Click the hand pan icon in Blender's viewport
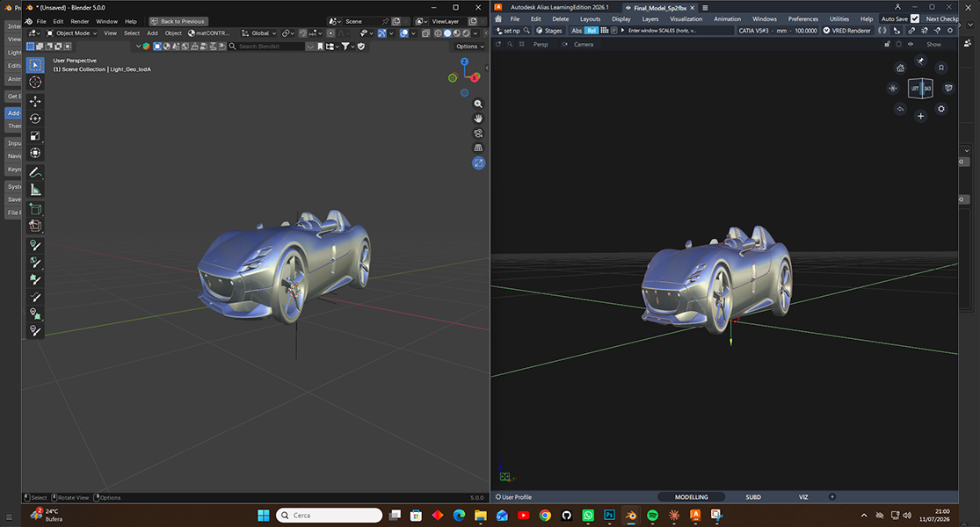This screenshot has width=980, height=527. (x=478, y=119)
